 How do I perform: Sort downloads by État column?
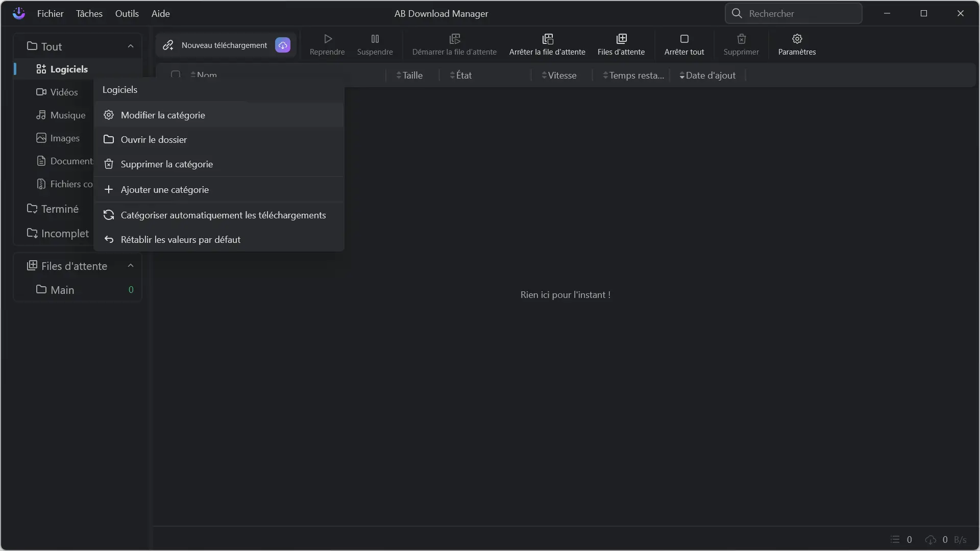pyautogui.click(x=460, y=76)
